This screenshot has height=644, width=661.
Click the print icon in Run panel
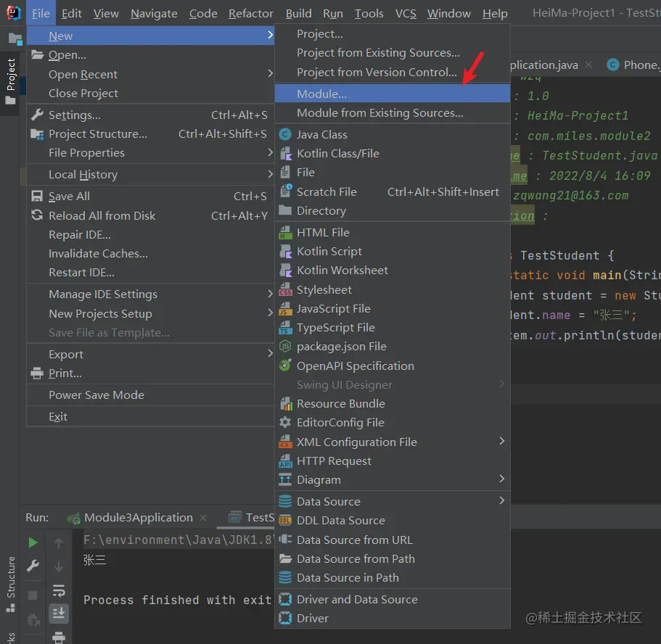[x=59, y=637]
